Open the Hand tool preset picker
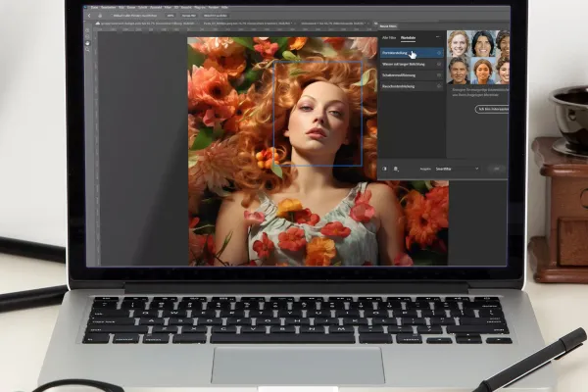 click(100, 16)
